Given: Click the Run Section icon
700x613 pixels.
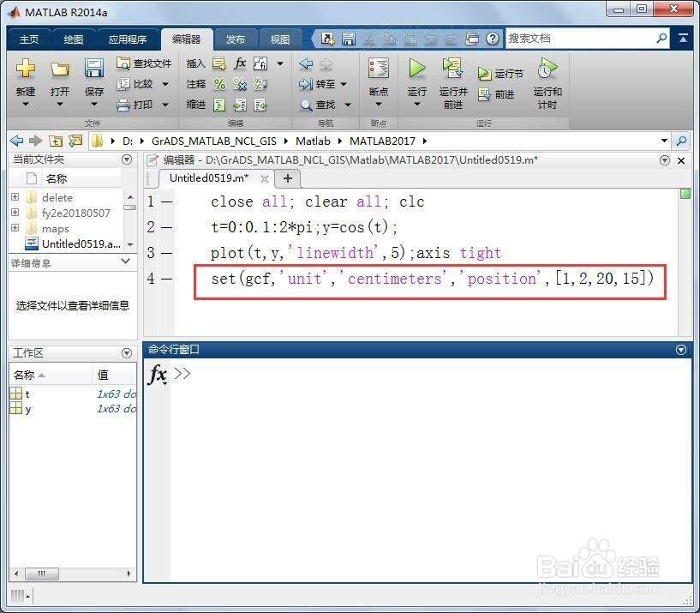Looking at the screenshot, I should 484,74.
